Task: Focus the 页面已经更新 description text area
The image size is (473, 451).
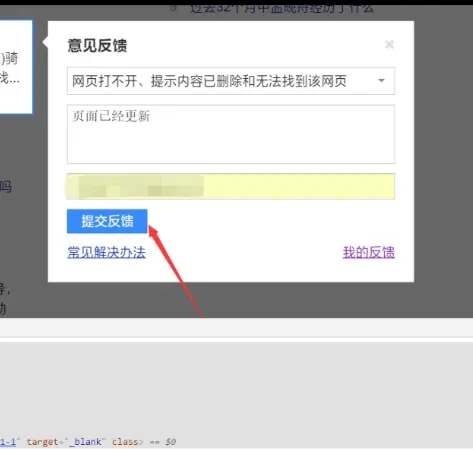Action: (231, 134)
